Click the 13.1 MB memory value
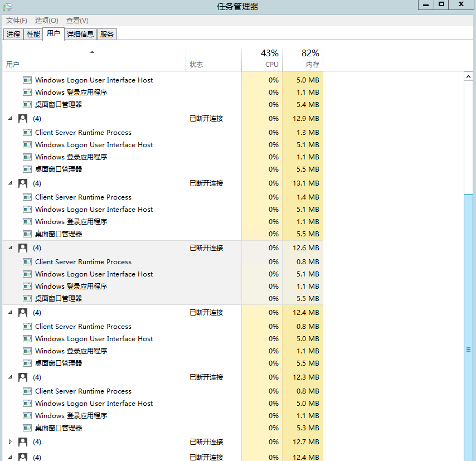Image resolution: width=476 pixels, height=461 pixels. point(305,183)
